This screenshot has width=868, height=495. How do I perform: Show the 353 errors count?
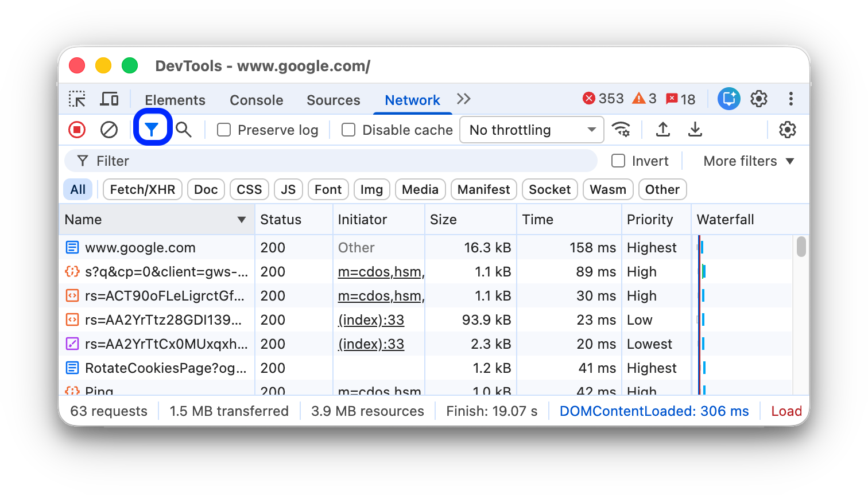click(603, 99)
